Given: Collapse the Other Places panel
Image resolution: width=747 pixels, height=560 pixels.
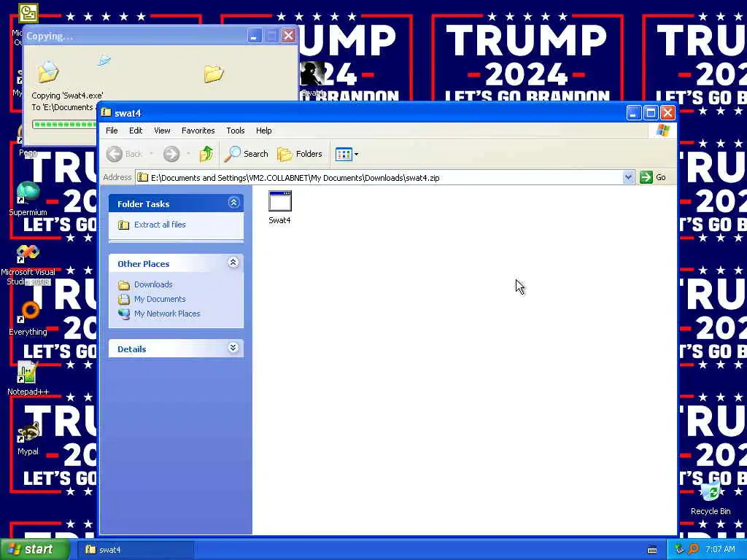Looking at the screenshot, I should tap(233, 262).
